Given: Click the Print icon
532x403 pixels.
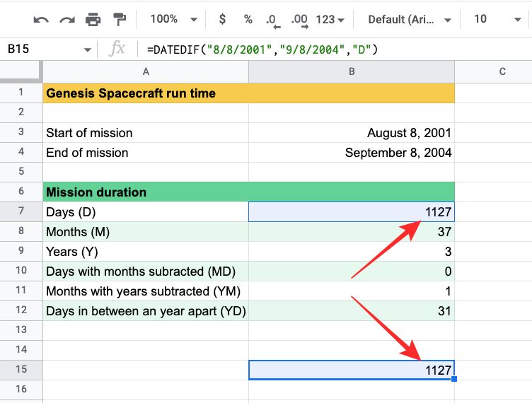Looking at the screenshot, I should (93, 20).
